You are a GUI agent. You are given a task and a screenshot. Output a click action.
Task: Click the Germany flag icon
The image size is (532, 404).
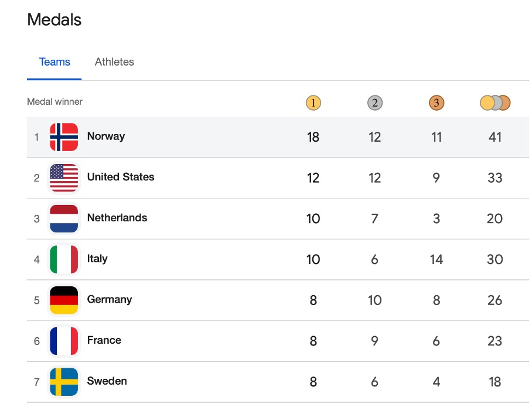[x=64, y=300]
